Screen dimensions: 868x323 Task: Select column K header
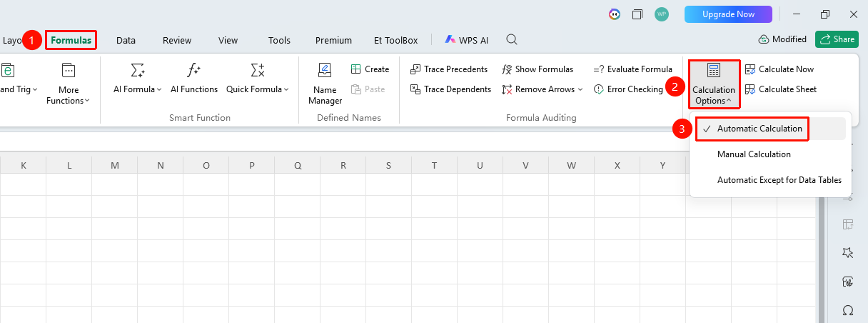(x=24, y=165)
